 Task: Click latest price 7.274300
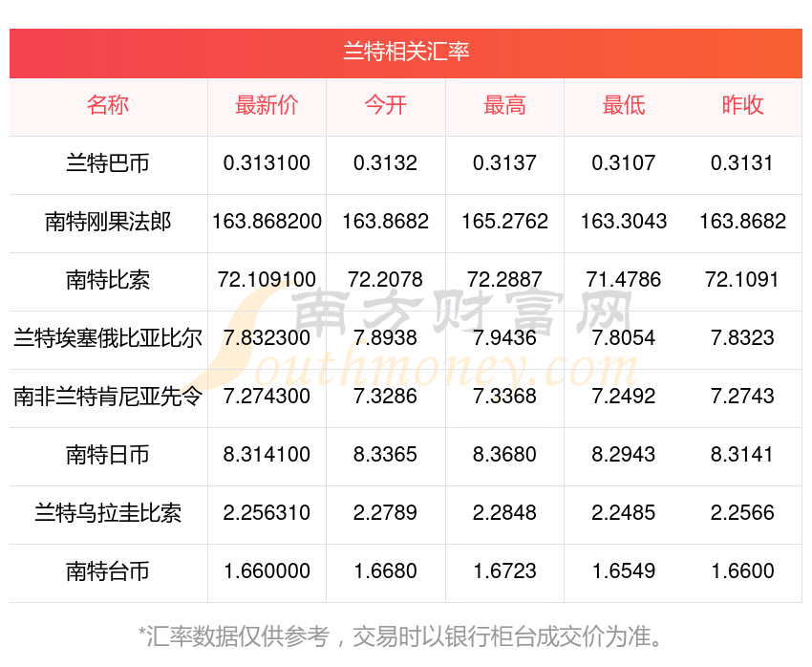(x=267, y=397)
